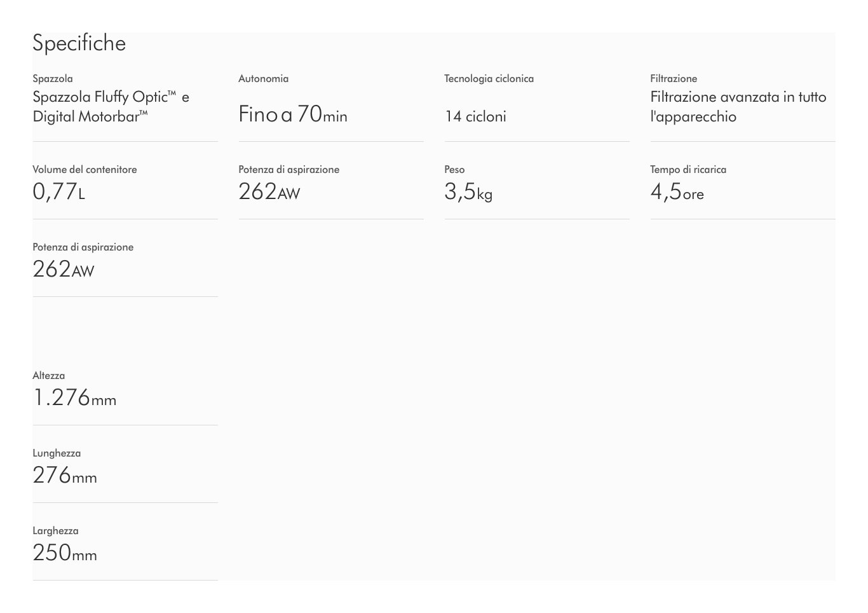The width and height of the screenshot is (868, 613).
Task: Select the Lunghezza label
Action: (57, 453)
